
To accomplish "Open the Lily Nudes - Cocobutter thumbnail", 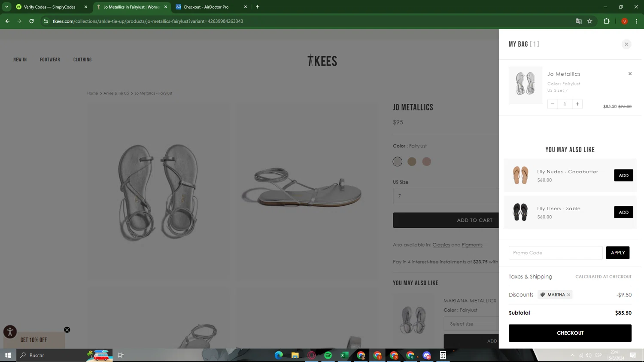I will tap(520, 175).
